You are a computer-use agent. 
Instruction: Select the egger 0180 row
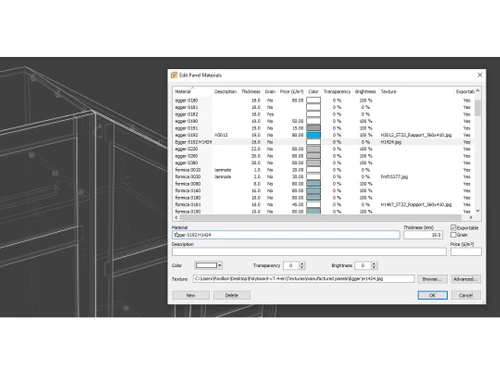tap(323, 100)
